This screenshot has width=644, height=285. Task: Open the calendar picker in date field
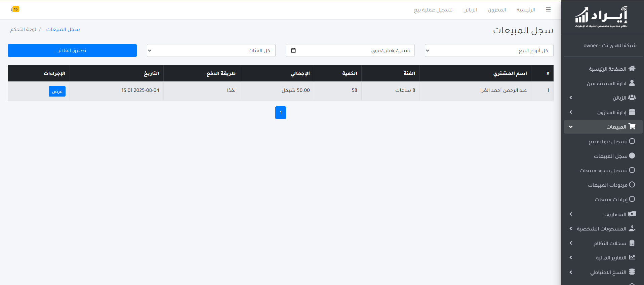(x=293, y=50)
